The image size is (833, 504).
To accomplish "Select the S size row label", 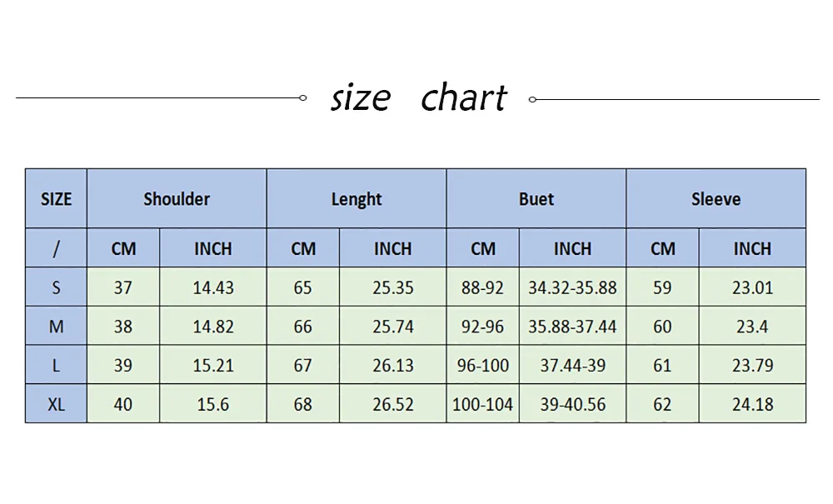I will click(x=56, y=287).
